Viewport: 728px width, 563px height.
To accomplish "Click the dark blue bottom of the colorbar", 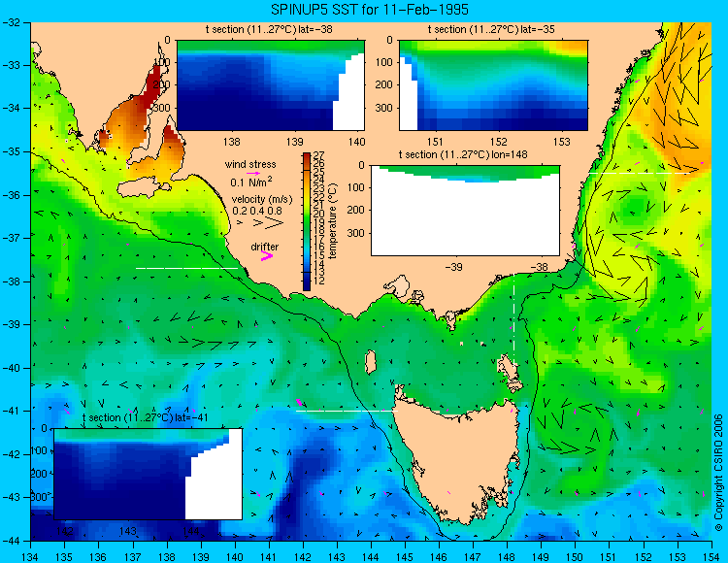I will 307,284.
